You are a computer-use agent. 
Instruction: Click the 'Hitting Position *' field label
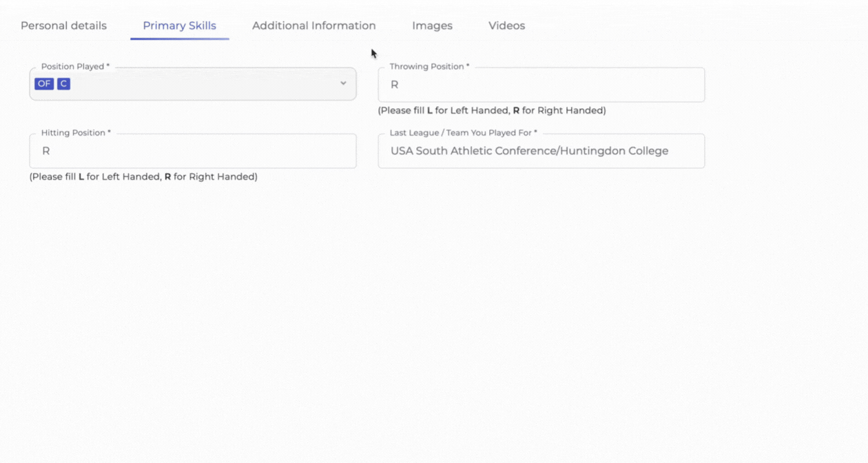76,133
